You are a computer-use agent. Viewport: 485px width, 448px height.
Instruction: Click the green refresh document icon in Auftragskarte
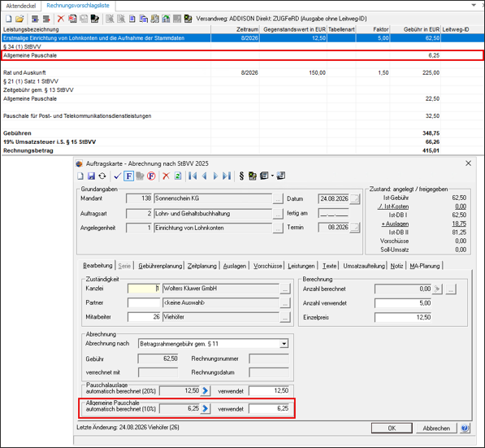pos(178,176)
